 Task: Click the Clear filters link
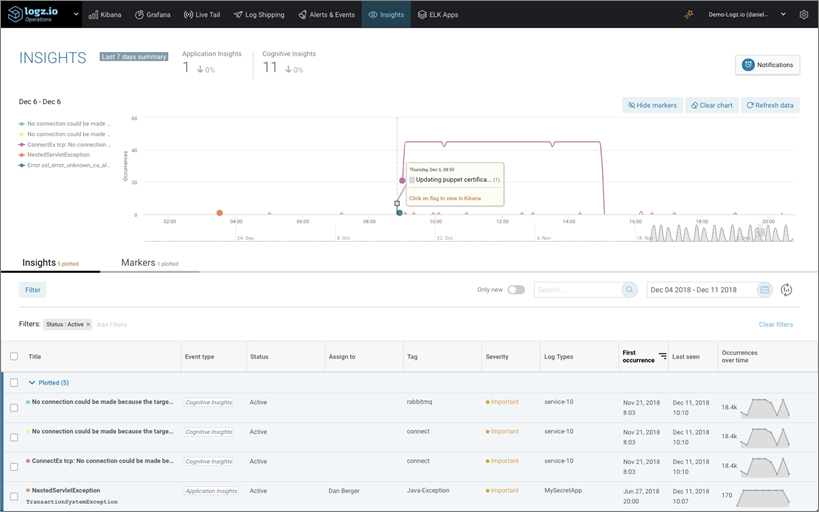[776, 324]
